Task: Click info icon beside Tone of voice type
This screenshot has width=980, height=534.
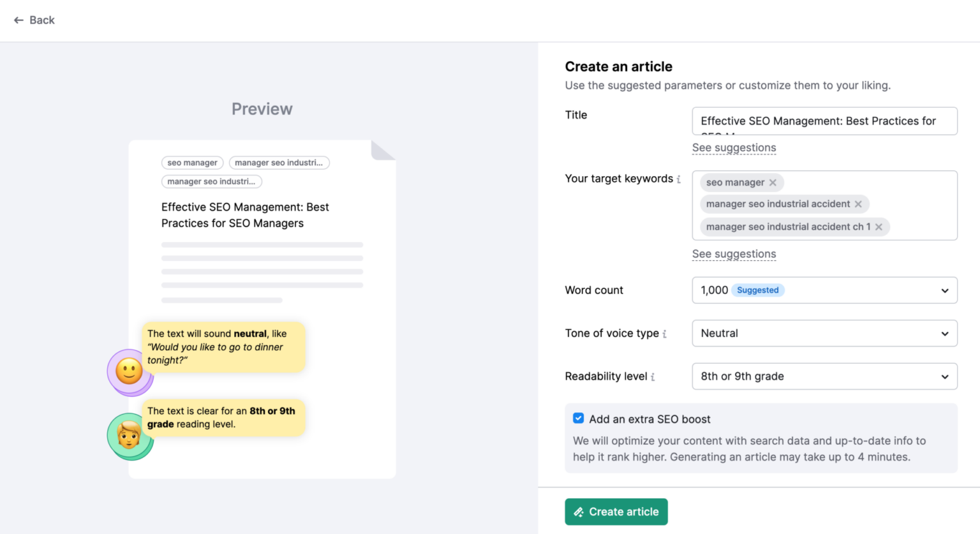Action: click(664, 334)
